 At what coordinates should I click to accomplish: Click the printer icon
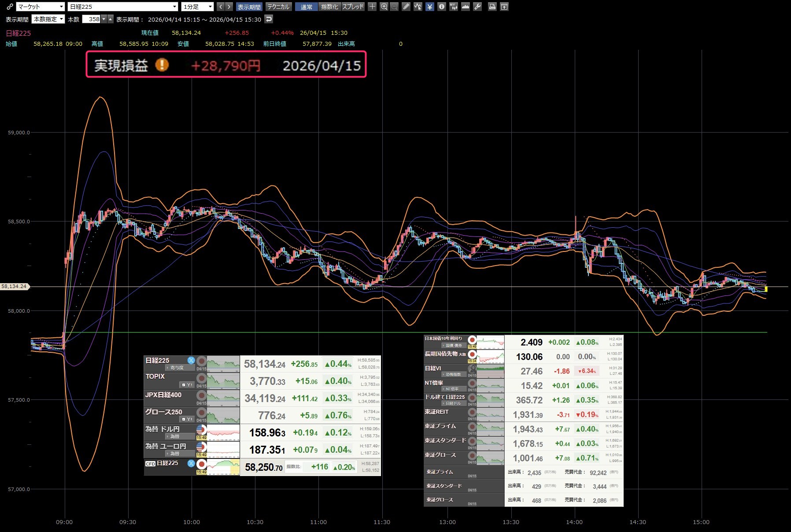(492, 7)
